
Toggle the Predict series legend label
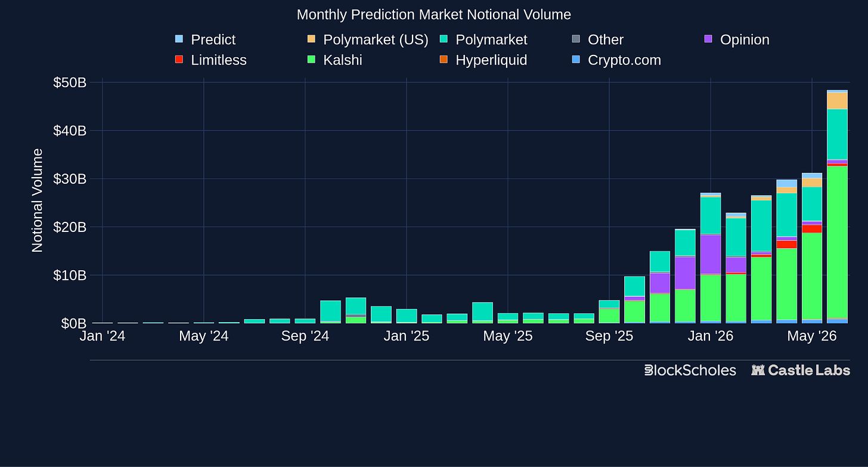click(213, 39)
